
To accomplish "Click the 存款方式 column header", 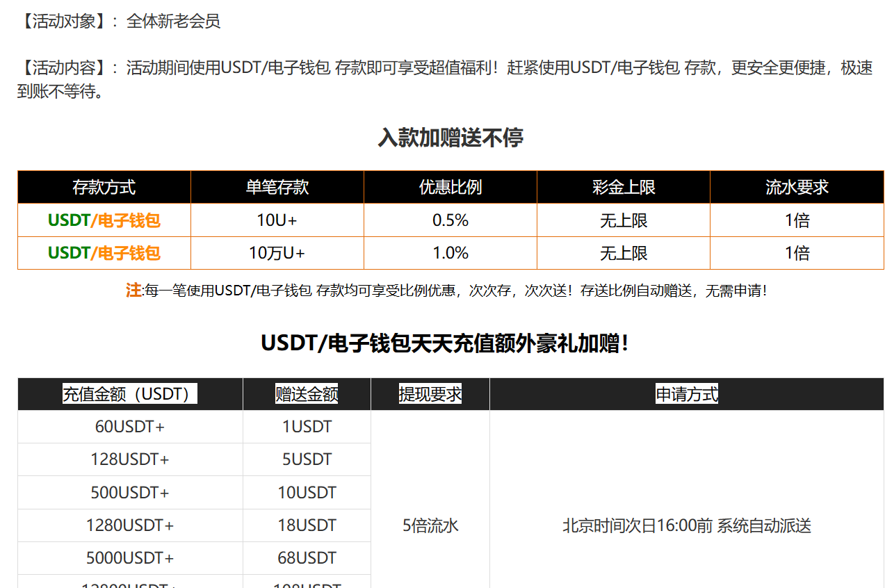I will pos(104,187).
